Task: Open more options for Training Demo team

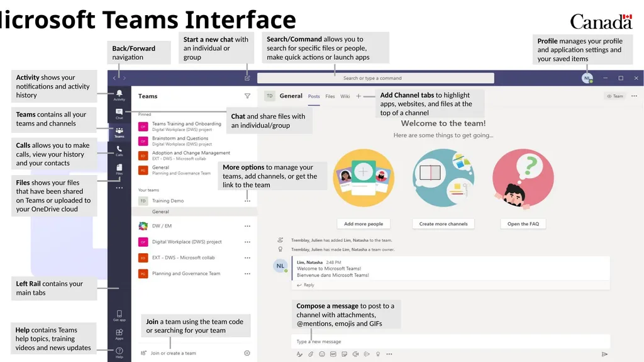Action: (x=247, y=201)
